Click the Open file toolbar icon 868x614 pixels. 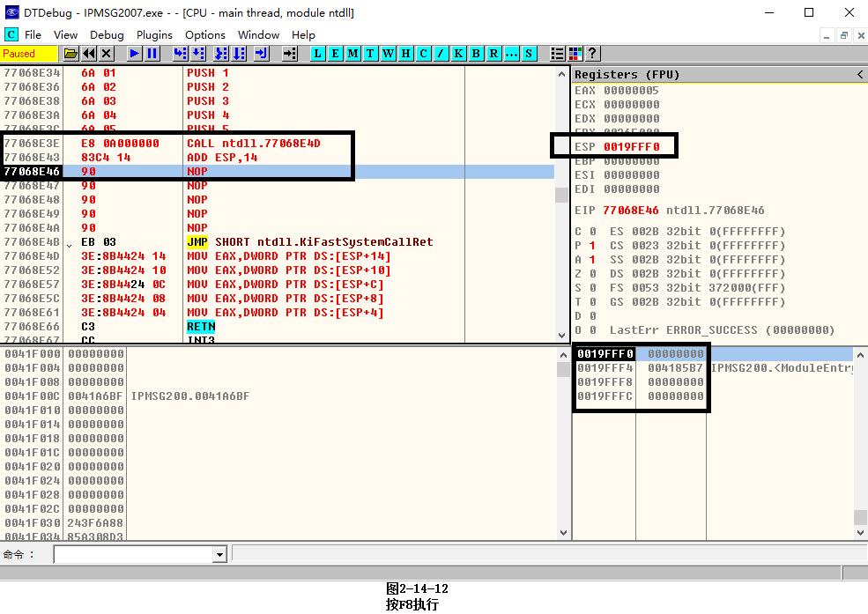pyautogui.click(x=71, y=54)
